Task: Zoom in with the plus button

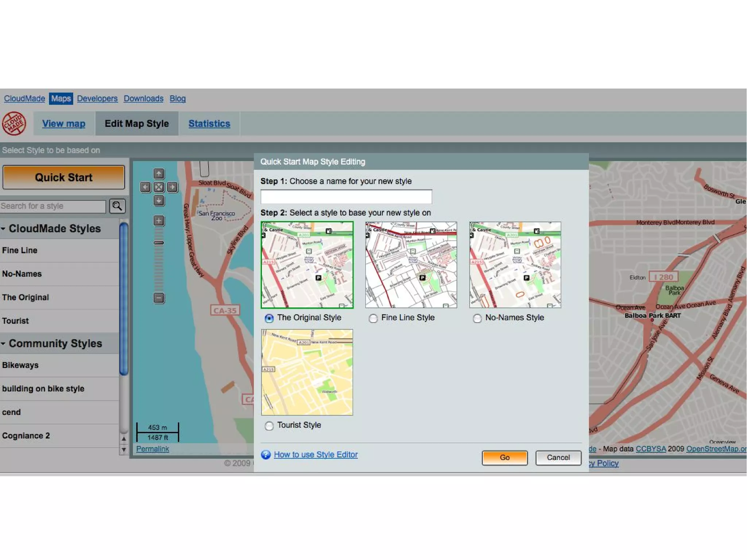Action: pyautogui.click(x=159, y=220)
